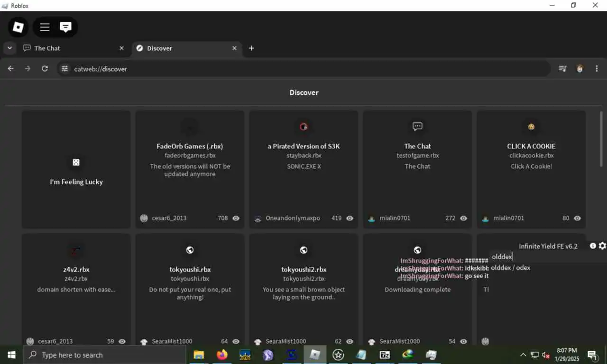Open the media queue icon
The image size is (607, 364).
(x=562, y=69)
